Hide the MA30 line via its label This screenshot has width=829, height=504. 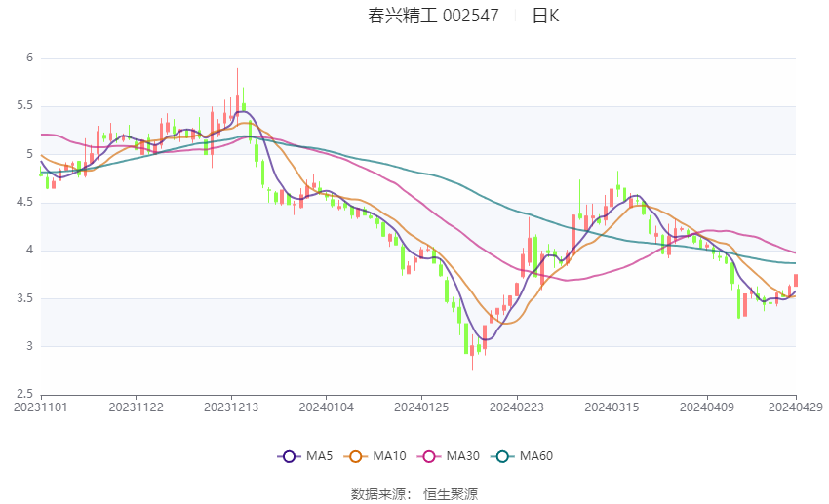(462, 456)
